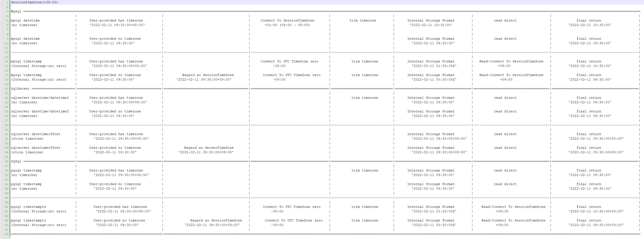Click the 'Convert To SessionTimeZone' text
The height and width of the screenshot is (239, 644).
[287, 20]
